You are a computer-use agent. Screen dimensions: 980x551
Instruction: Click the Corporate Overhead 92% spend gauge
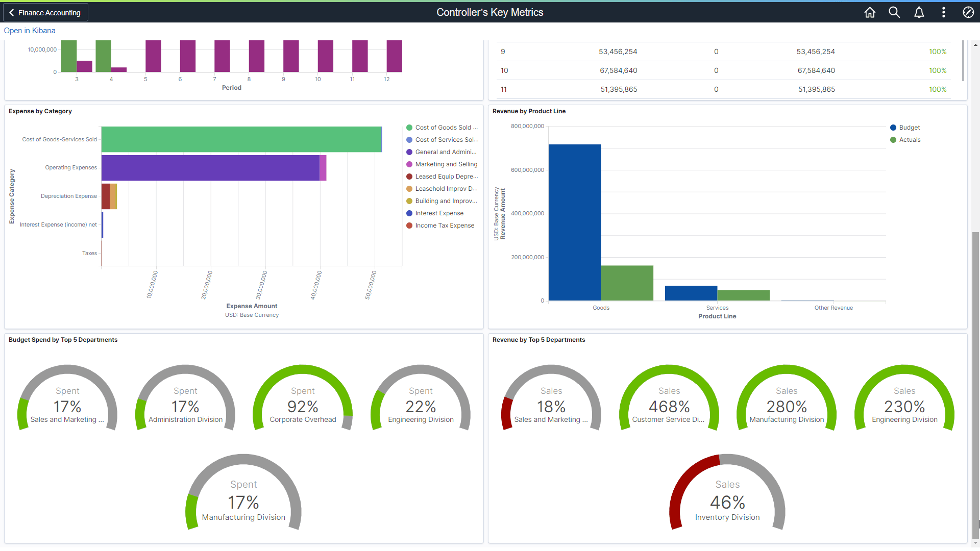(303, 407)
